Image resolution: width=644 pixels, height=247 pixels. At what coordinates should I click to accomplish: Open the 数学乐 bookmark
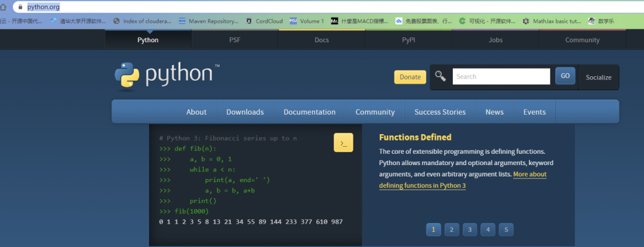[601, 21]
